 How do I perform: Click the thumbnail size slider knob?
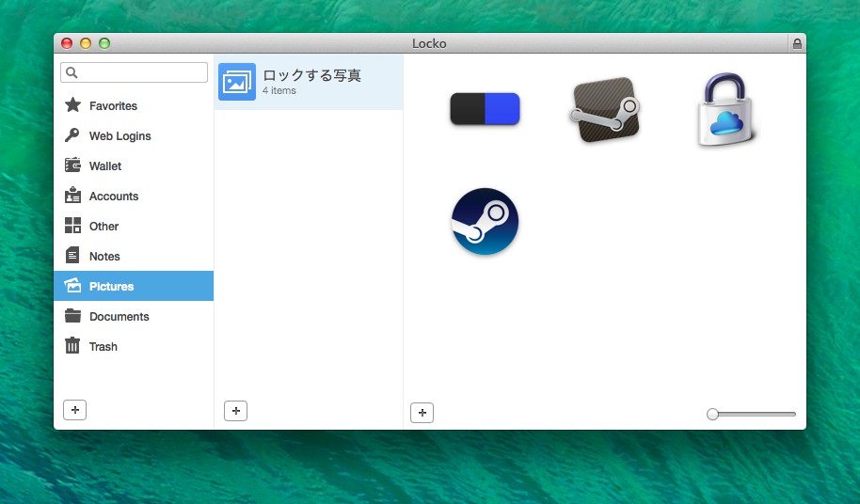[712, 414]
